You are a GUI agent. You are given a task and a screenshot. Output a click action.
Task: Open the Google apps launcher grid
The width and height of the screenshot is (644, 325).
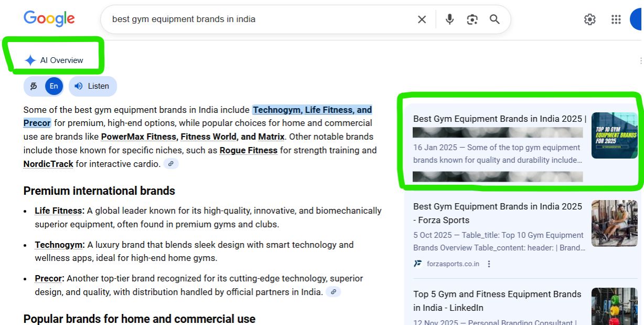click(x=616, y=19)
